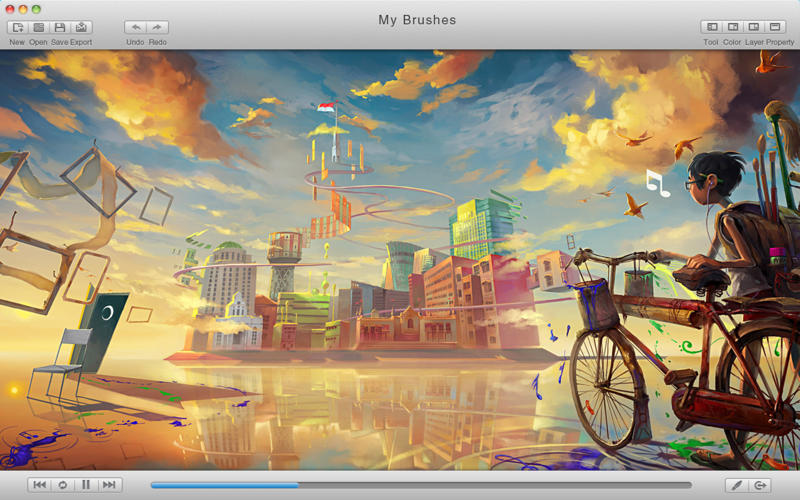Toggle the Tool panel

711,28
